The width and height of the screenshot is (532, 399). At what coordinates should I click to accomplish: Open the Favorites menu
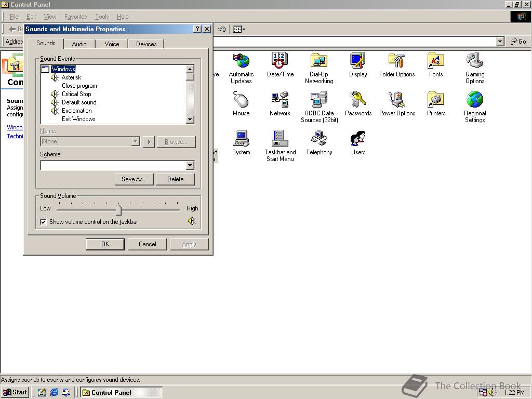(x=75, y=17)
